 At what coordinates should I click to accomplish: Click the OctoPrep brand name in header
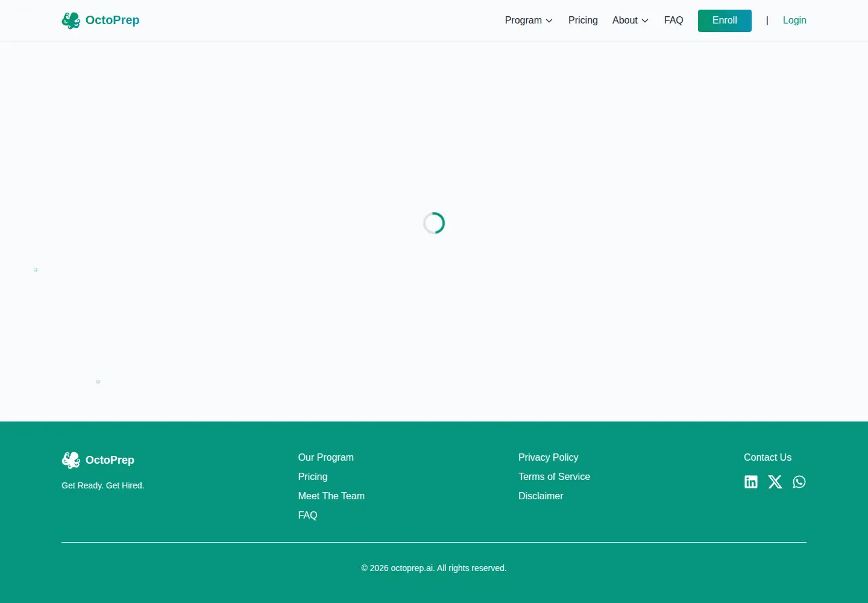(x=113, y=20)
